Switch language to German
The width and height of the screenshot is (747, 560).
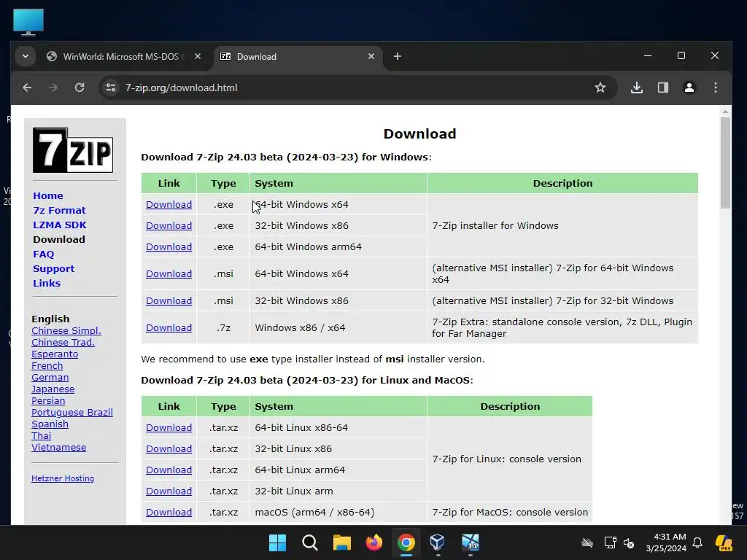click(50, 377)
